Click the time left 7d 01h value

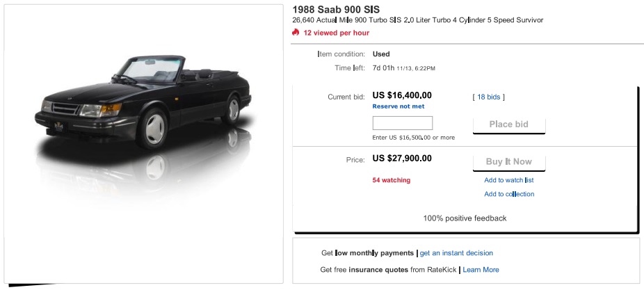pyautogui.click(x=383, y=68)
